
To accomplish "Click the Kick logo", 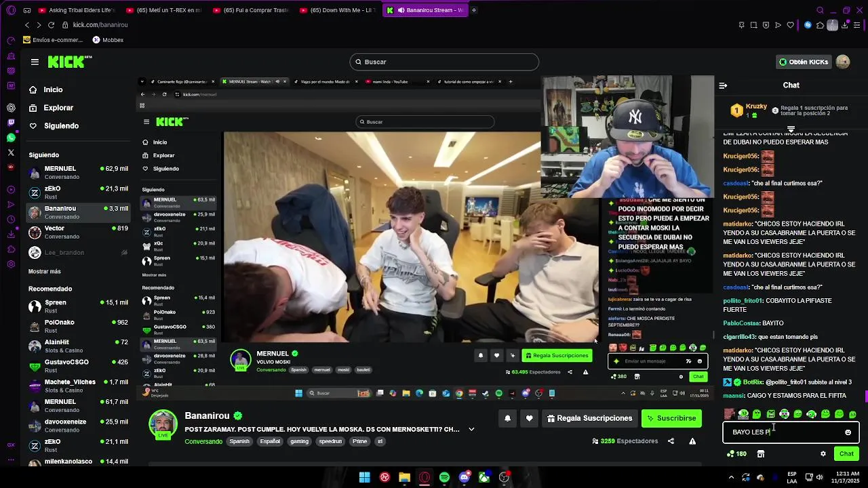I will click(x=69, y=62).
